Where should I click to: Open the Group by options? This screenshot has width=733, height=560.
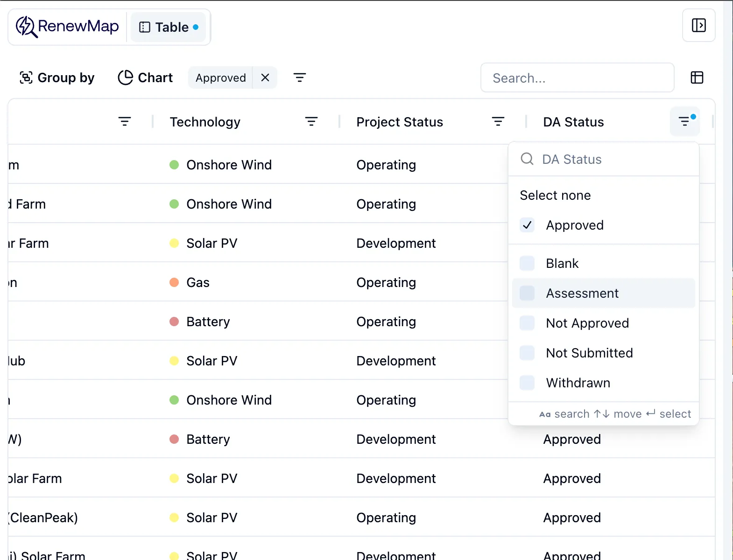click(x=56, y=77)
